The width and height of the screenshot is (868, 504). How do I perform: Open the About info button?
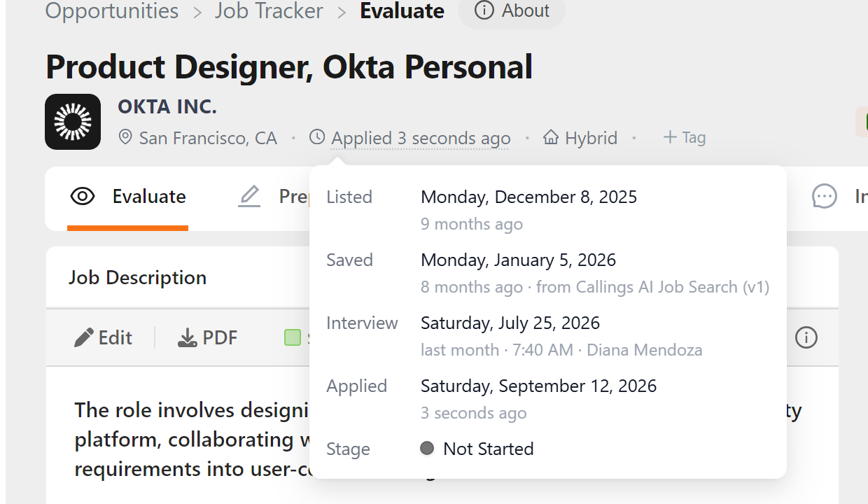(x=512, y=11)
